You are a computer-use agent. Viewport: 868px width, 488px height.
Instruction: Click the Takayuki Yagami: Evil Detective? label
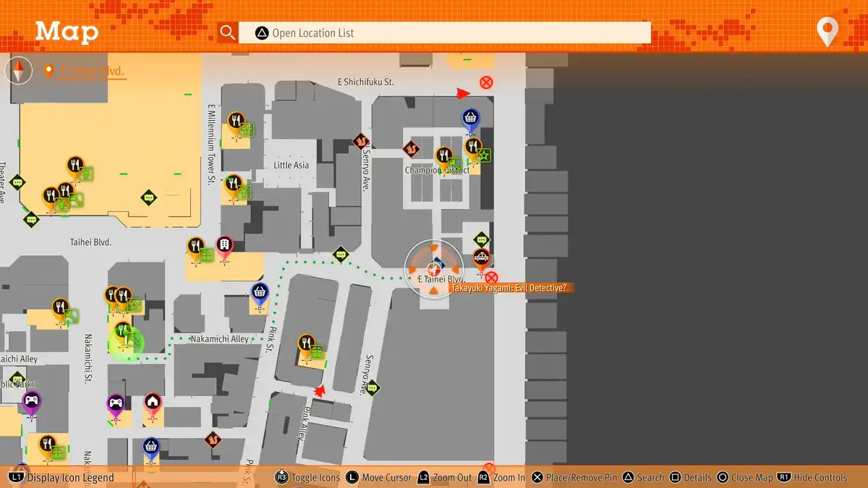point(511,288)
